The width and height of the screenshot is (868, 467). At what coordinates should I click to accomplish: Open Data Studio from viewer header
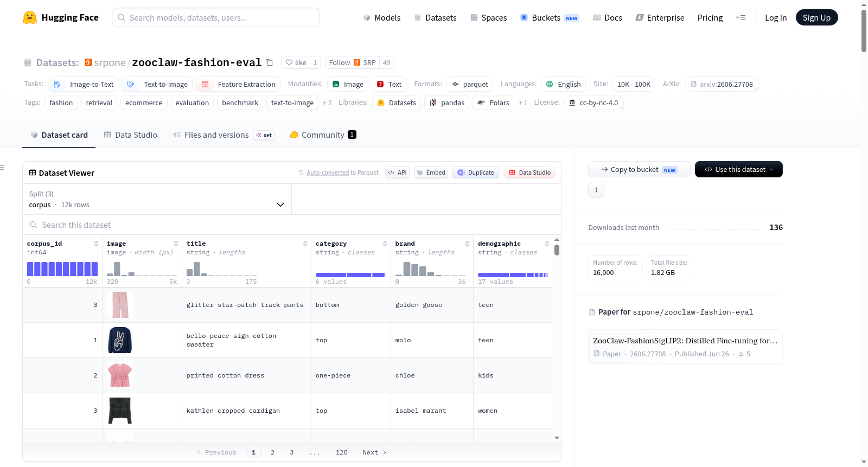point(529,172)
